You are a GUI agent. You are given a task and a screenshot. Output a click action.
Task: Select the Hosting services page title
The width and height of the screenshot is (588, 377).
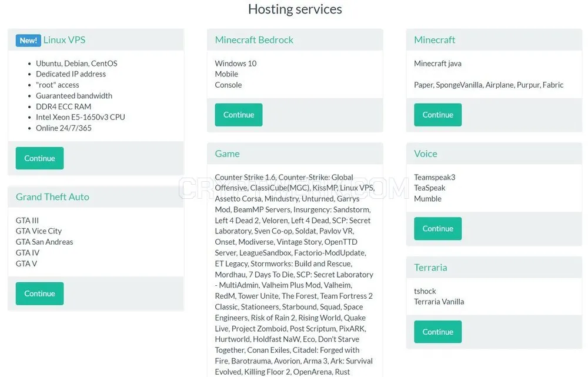coord(295,9)
